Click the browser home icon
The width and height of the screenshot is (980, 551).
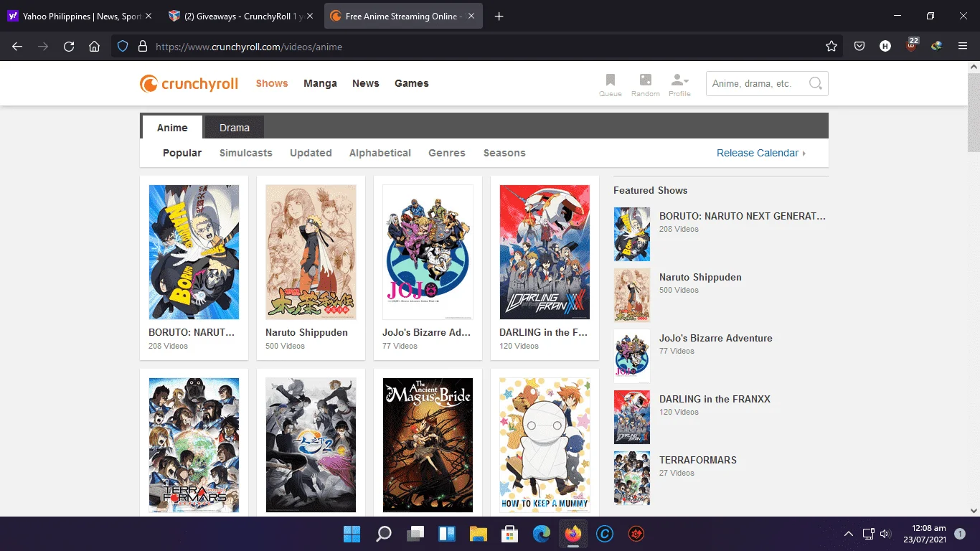pos(94,47)
